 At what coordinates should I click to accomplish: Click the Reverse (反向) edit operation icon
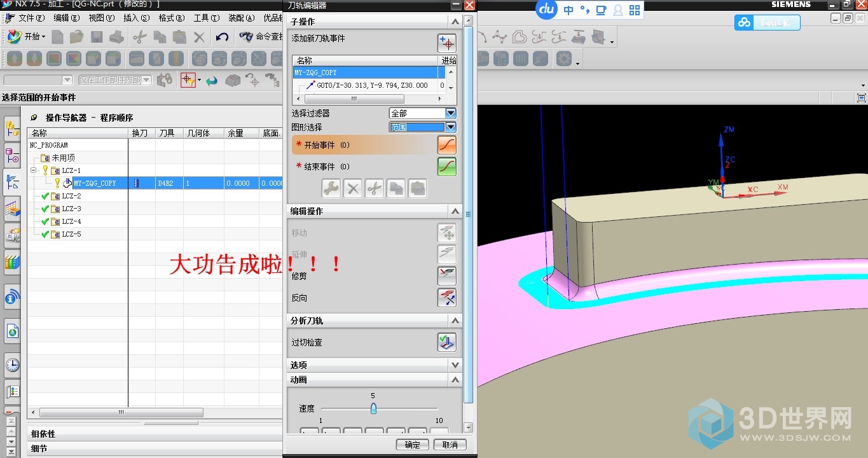coord(447,298)
